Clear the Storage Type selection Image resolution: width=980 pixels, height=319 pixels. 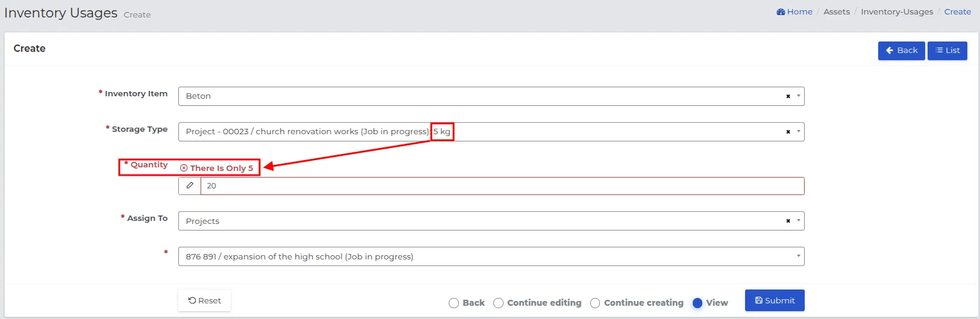tap(788, 132)
